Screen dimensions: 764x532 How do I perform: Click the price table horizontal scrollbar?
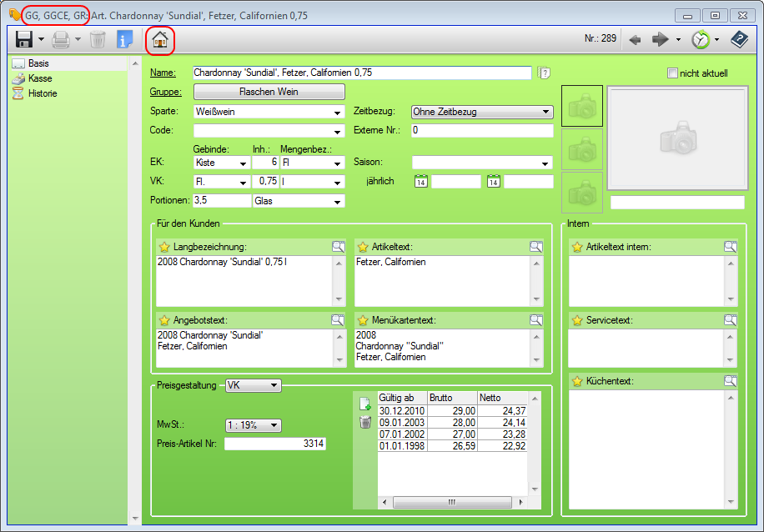(450, 502)
